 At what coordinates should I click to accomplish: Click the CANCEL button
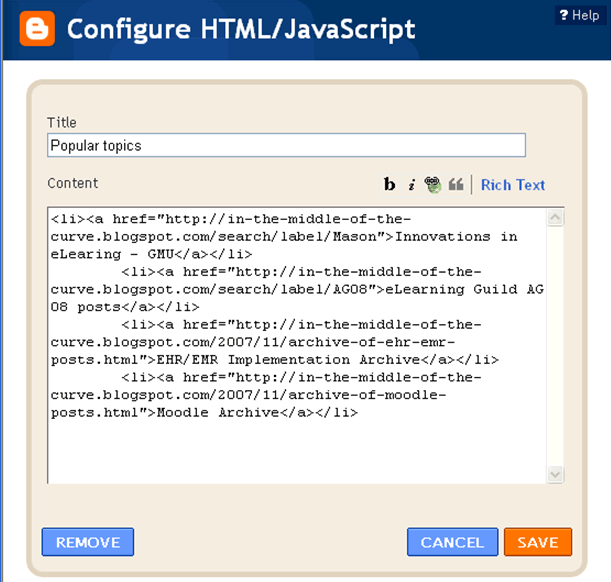pyautogui.click(x=452, y=542)
